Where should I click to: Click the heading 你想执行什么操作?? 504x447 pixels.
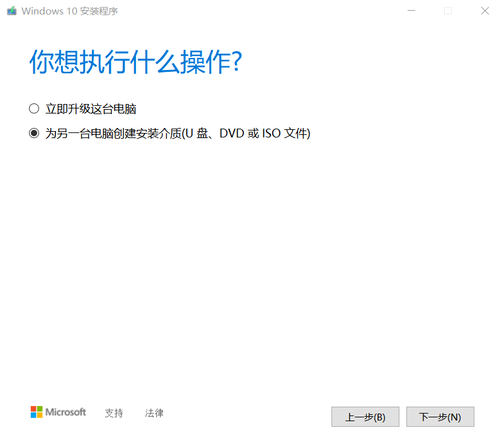click(135, 62)
